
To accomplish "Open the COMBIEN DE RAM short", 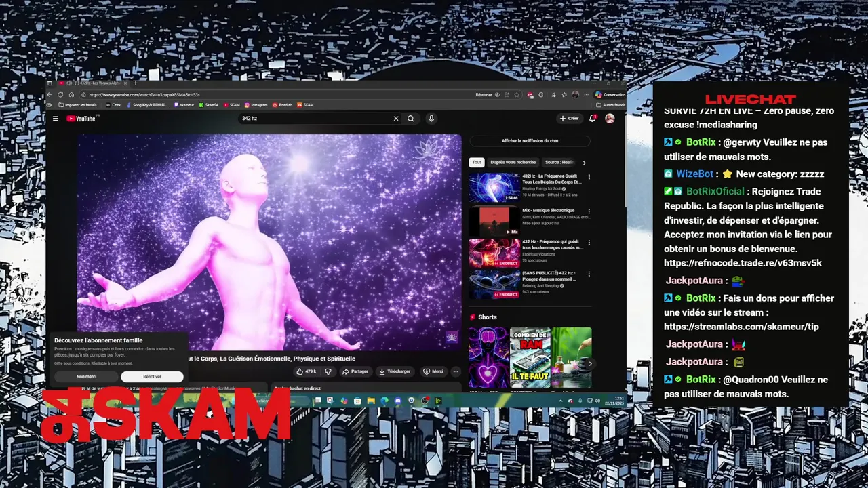I will tap(530, 358).
